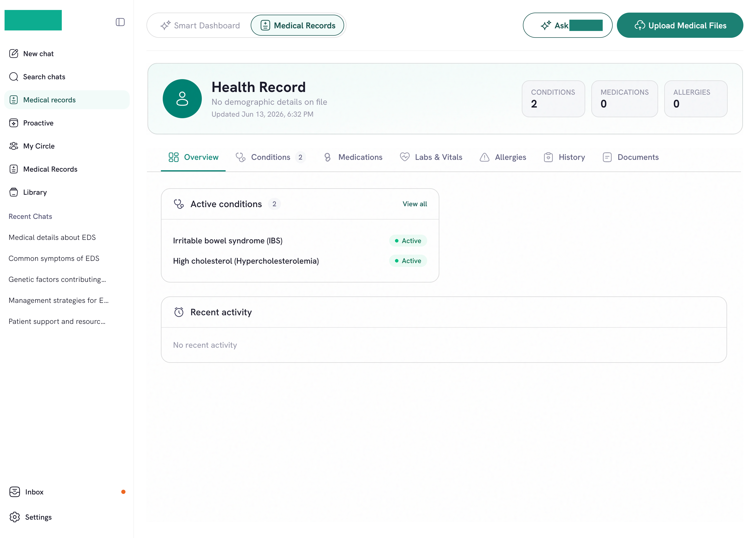The image size is (756, 538).
Task: Open chat Common symptoms of EDS
Action: [54, 258]
